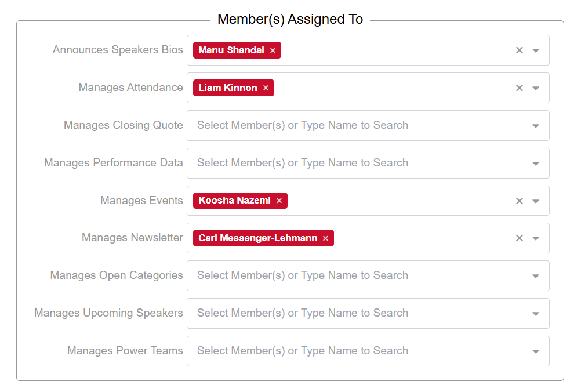Screen dimensions: 581x392
Task: Clear all selections in Manages Newsletter field
Action: [x=520, y=238]
